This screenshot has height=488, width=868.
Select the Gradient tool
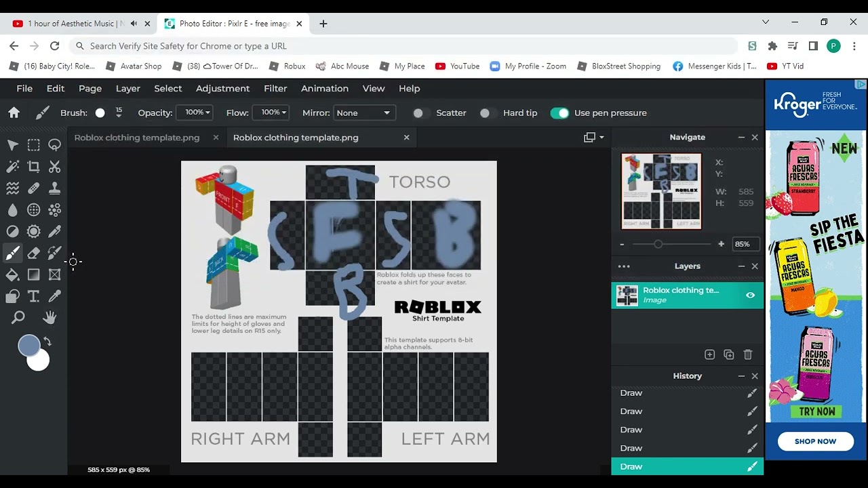(33, 274)
